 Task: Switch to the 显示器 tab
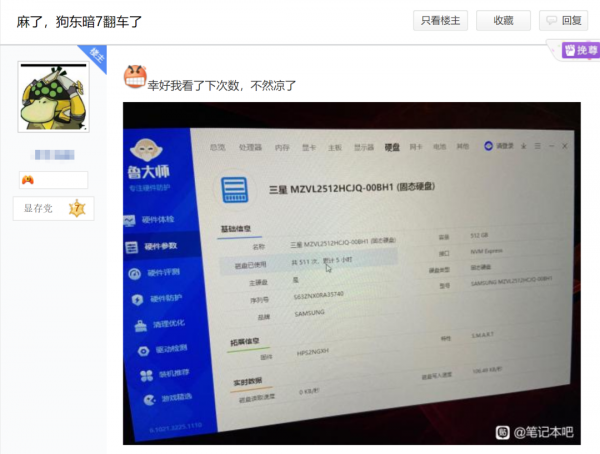(x=364, y=147)
